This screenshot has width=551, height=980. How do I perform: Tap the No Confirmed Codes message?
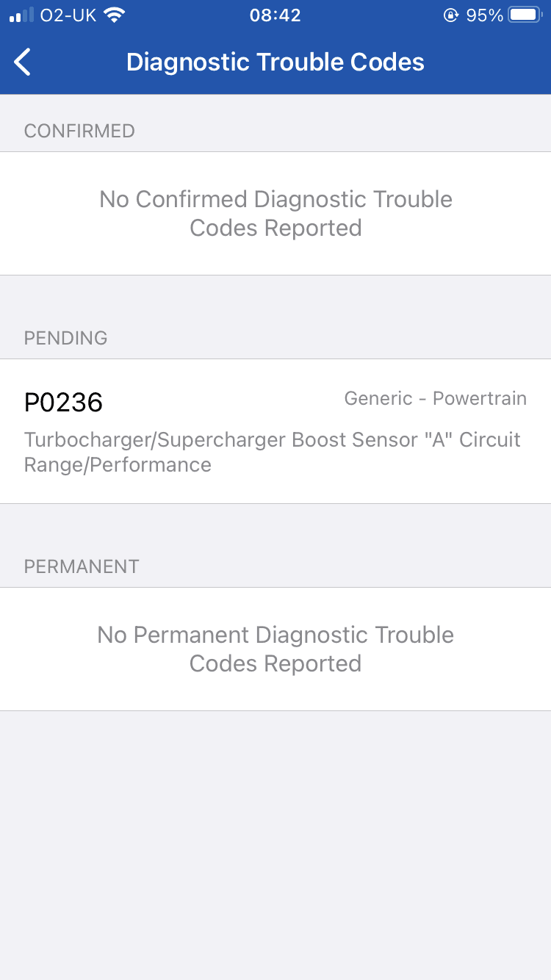(x=275, y=213)
